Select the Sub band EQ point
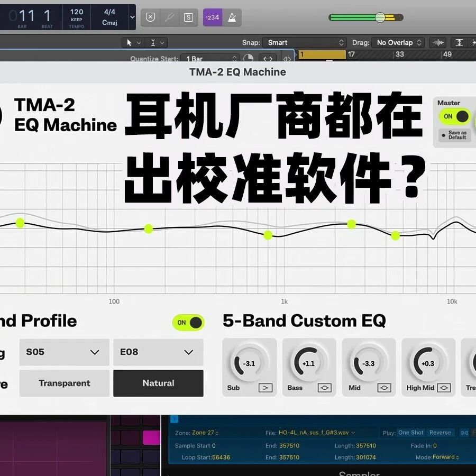 (x=20, y=223)
